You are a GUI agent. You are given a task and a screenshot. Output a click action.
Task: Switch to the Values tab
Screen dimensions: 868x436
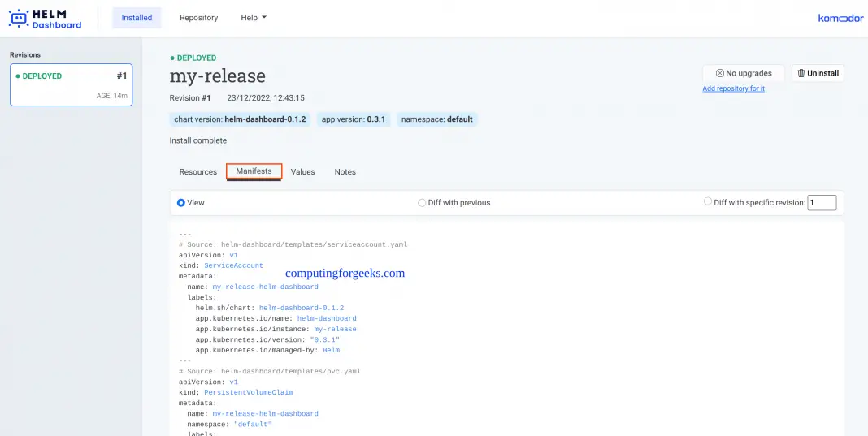(302, 172)
